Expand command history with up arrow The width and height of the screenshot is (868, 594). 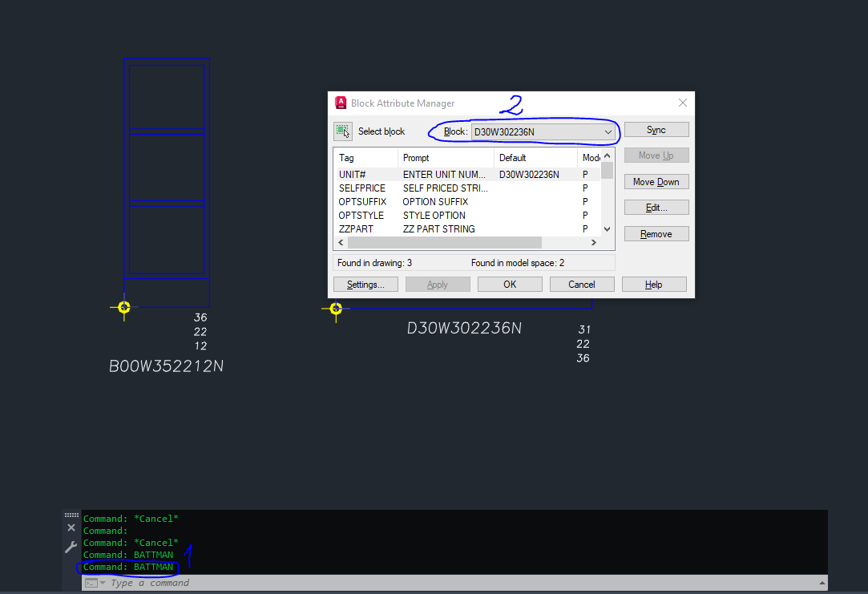coord(822,583)
